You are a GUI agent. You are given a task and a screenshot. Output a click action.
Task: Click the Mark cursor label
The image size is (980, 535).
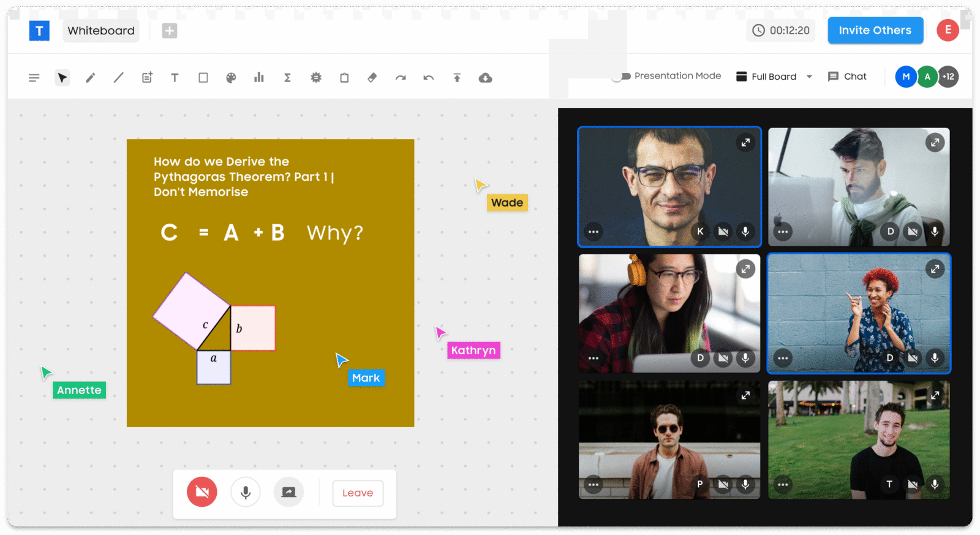coord(366,378)
